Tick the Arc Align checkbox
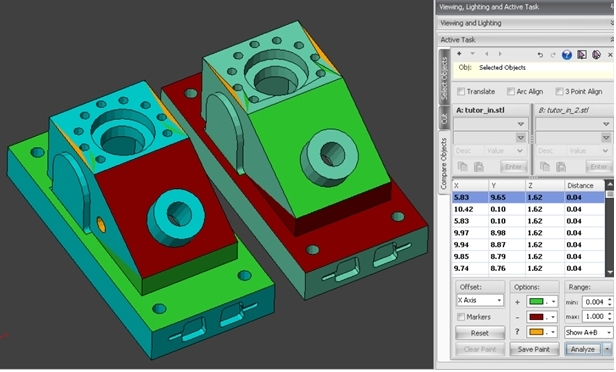The height and width of the screenshot is (372, 616). point(510,92)
